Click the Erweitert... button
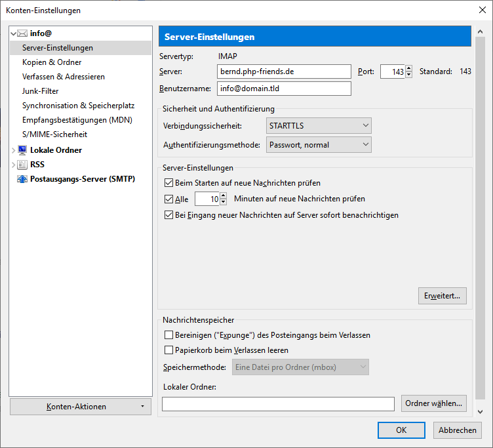Image resolution: width=493 pixels, height=448 pixels. pyautogui.click(x=443, y=296)
